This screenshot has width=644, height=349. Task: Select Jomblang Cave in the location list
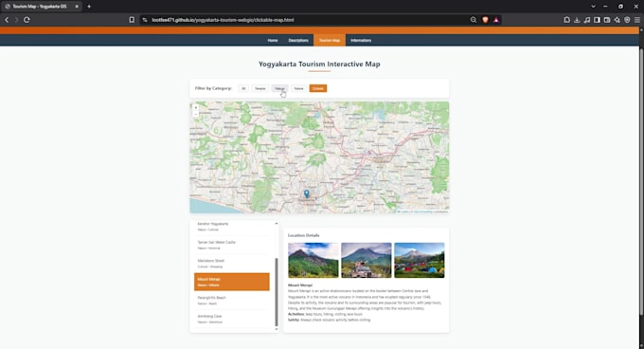pyautogui.click(x=232, y=319)
